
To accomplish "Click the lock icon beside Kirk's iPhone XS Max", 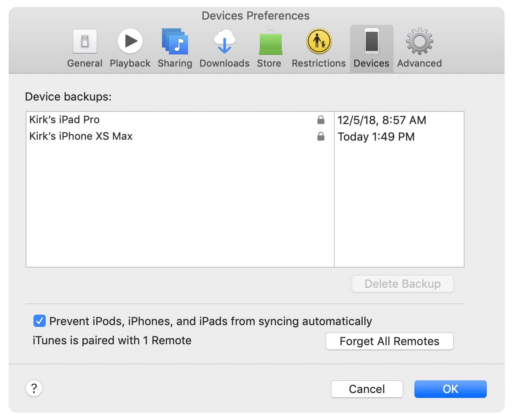I will click(x=321, y=136).
